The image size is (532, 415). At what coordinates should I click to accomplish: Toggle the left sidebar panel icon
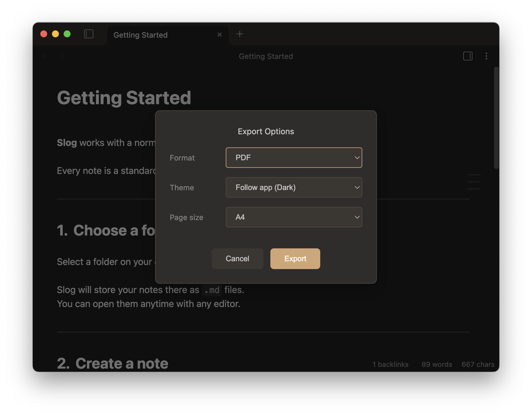89,34
